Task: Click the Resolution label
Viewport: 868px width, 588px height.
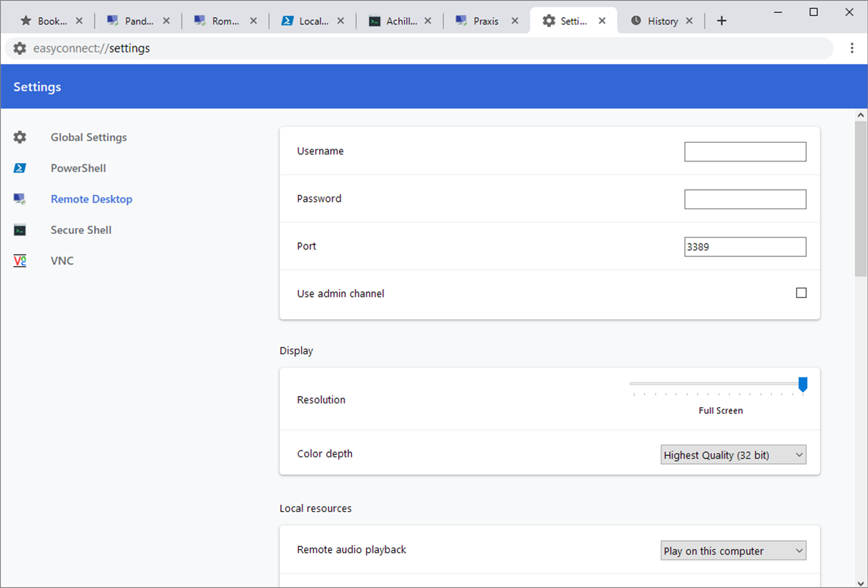Action: click(x=321, y=400)
